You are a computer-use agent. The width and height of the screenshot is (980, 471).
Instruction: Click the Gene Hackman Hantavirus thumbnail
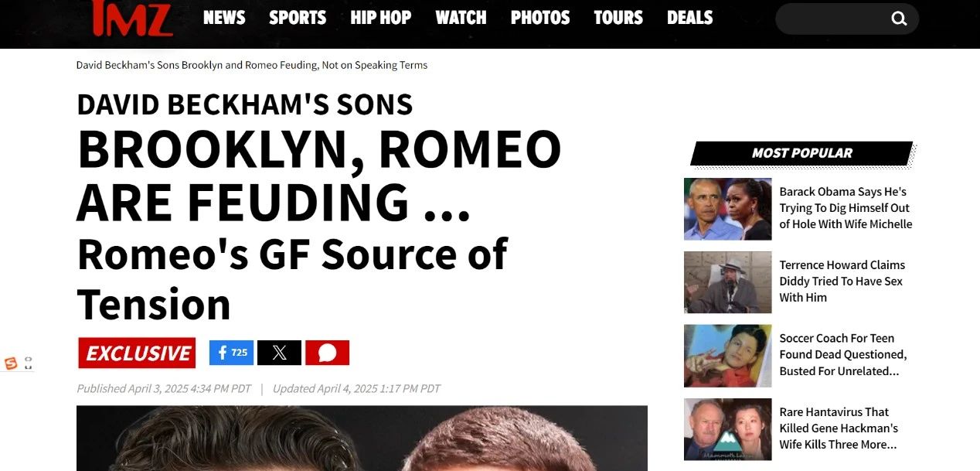point(727,429)
